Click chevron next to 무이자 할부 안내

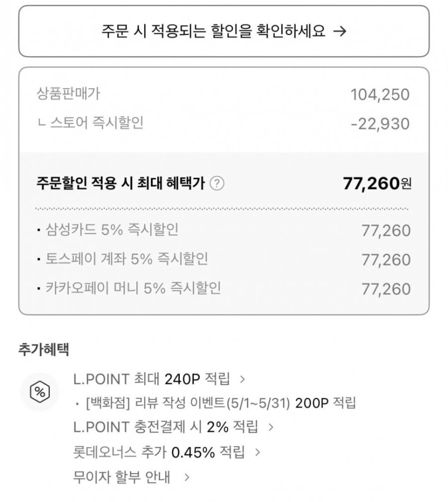pyautogui.click(x=187, y=477)
